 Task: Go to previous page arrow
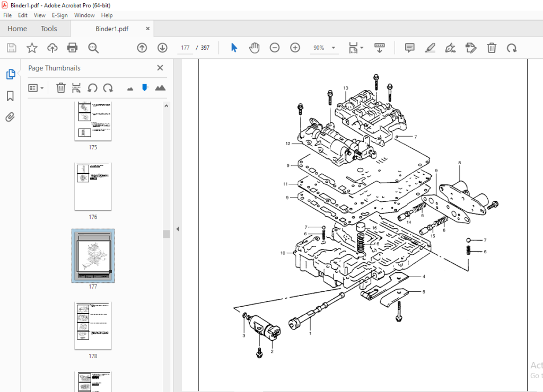point(142,48)
